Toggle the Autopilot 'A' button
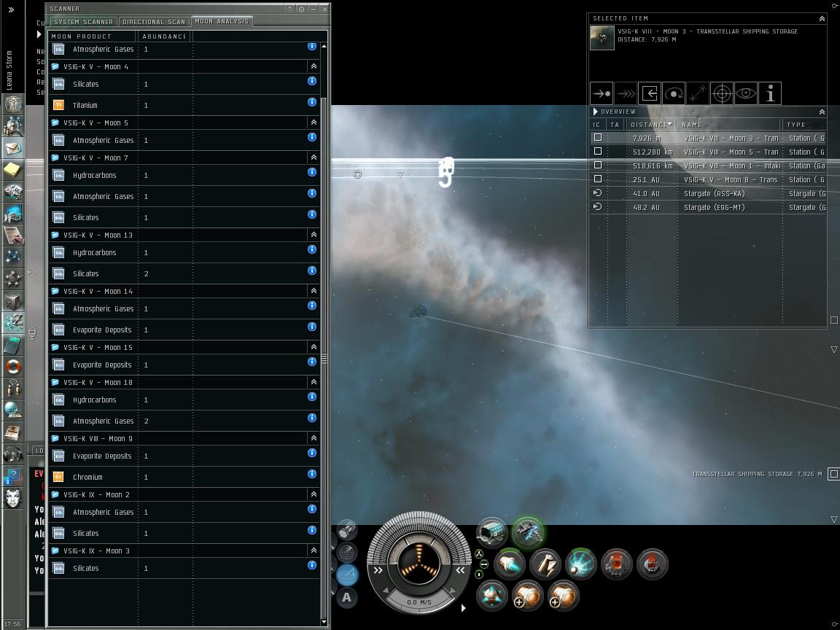The height and width of the screenshot is (630, 840). pos(346,597)
